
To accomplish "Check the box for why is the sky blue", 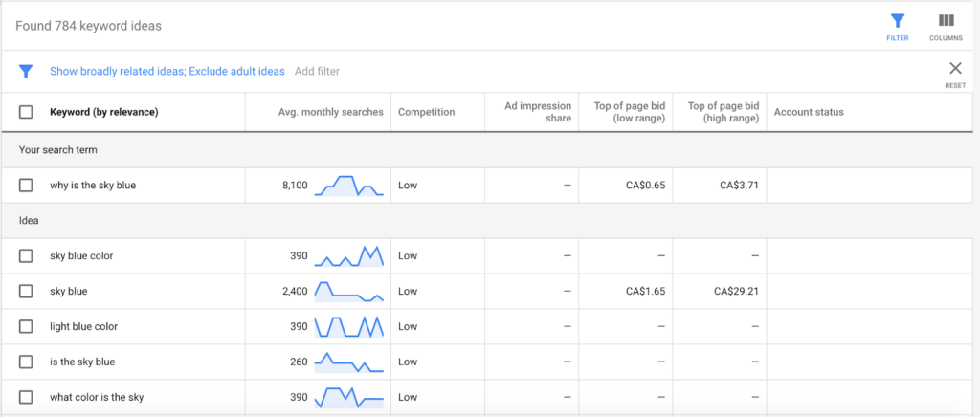I will click(26, 186).
